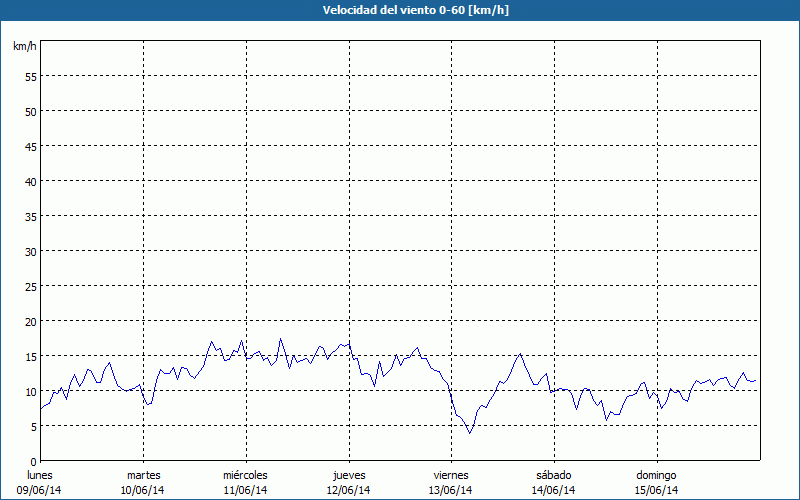Select the 'sábado' day label
Image resolution: width=800 pixels, height=500 pixels.
[x=554, y=475]
